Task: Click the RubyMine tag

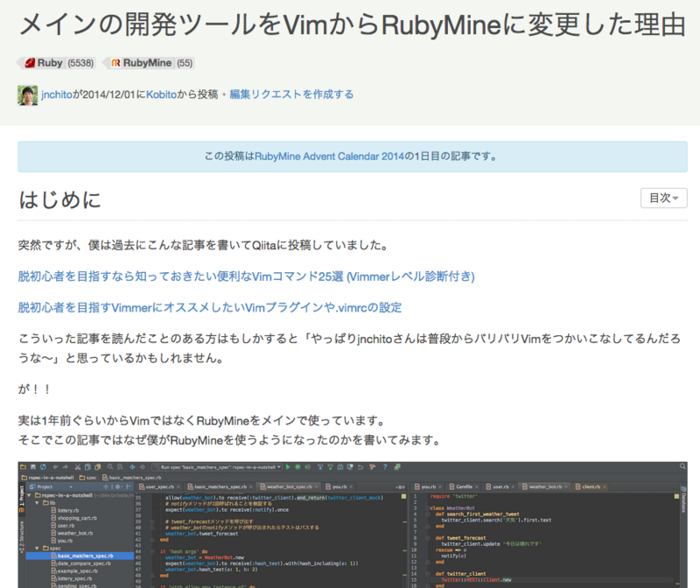Action: pyautogui.click(x=149, y=63)
